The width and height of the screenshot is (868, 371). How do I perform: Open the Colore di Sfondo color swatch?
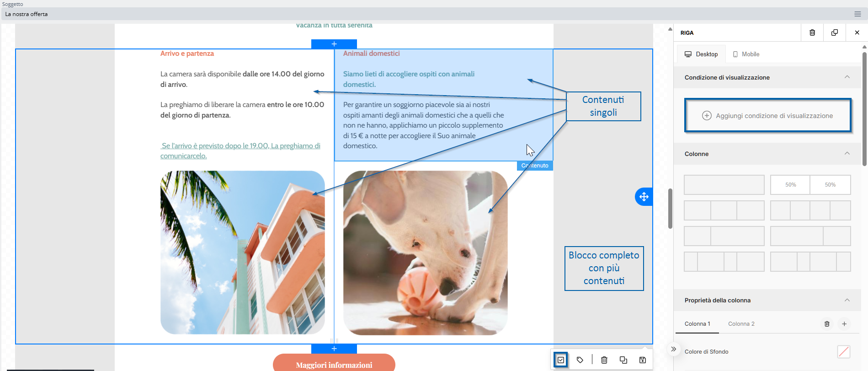843,351
